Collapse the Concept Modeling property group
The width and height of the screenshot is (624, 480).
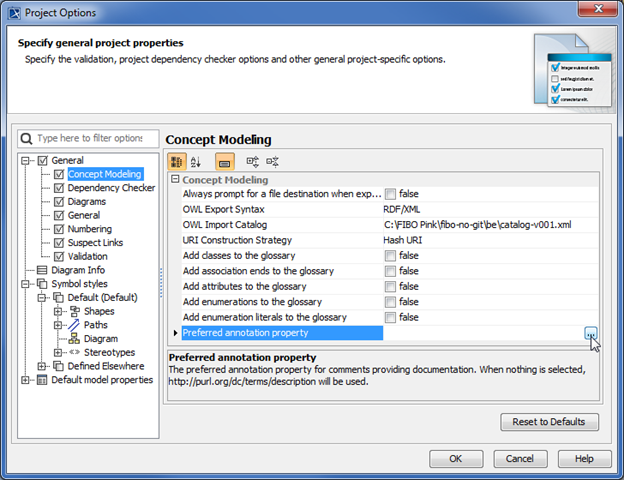pyautogui.click(x=175, y=179)
